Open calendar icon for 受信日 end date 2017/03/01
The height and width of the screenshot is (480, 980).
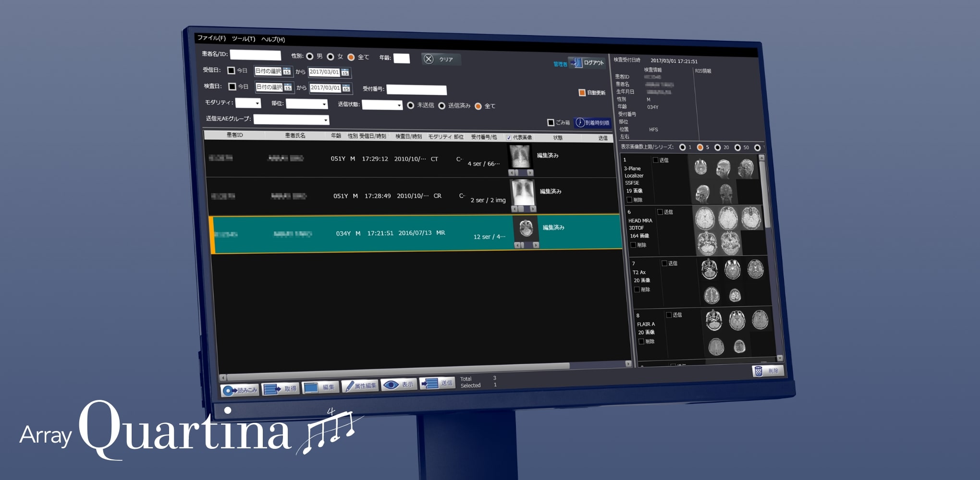point(345,73)
